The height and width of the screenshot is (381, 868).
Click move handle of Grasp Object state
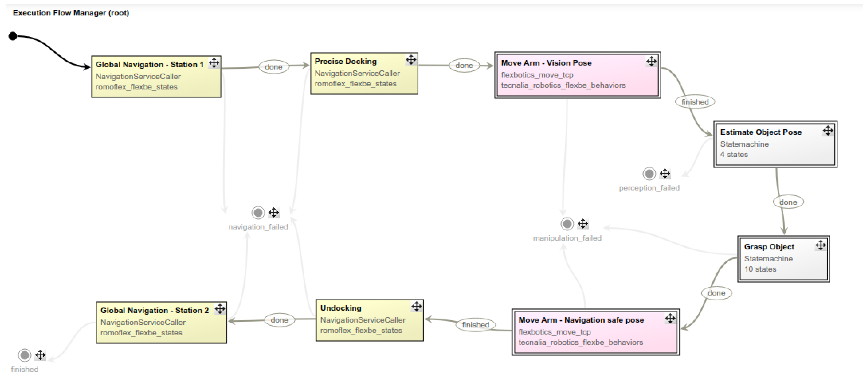point(820,245)
